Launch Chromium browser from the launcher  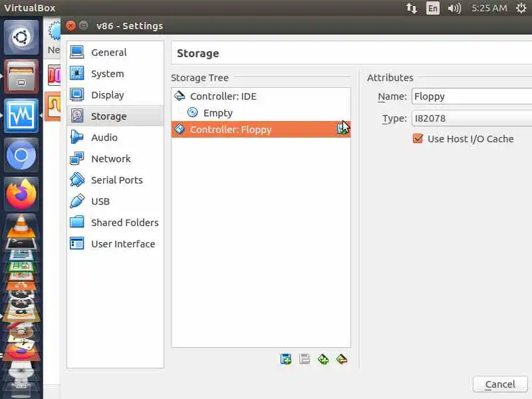(21, 155)
